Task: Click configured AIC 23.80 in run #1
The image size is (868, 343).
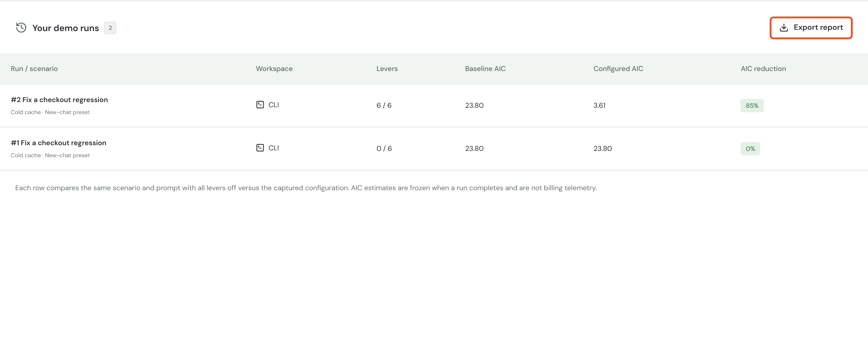Action: coord(602,148)
